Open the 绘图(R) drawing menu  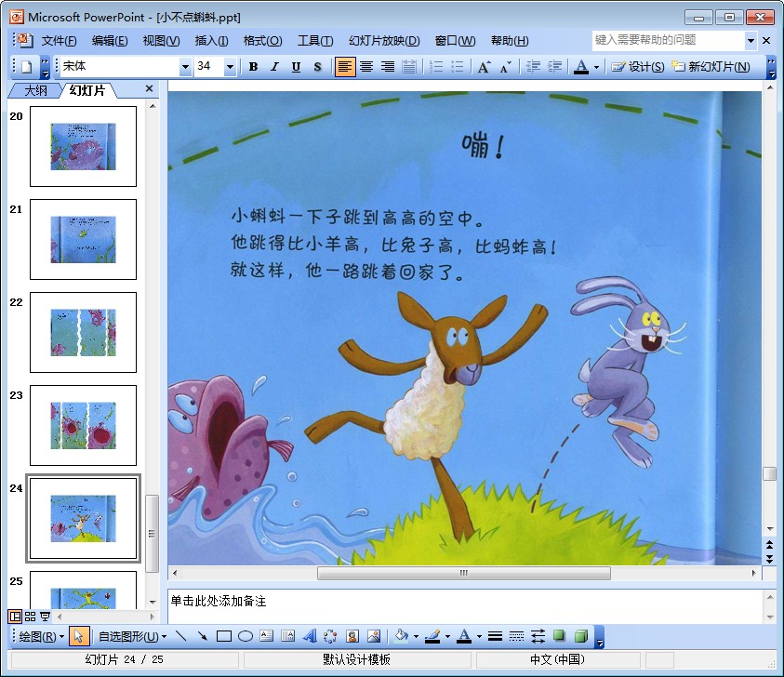(x=42, y=636)
